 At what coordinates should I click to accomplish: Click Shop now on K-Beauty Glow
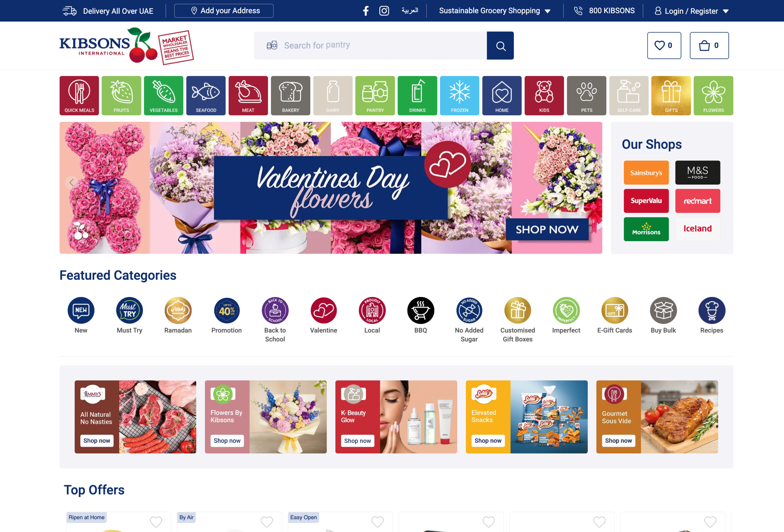click(x=357, y=441)
